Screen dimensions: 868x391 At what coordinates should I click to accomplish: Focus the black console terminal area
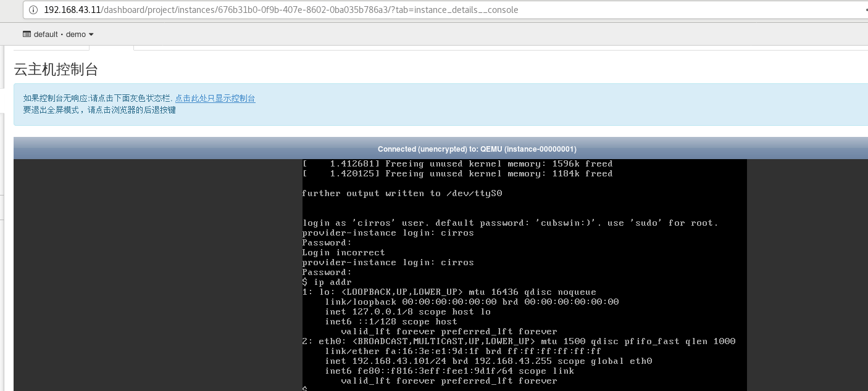click(525, 278)
